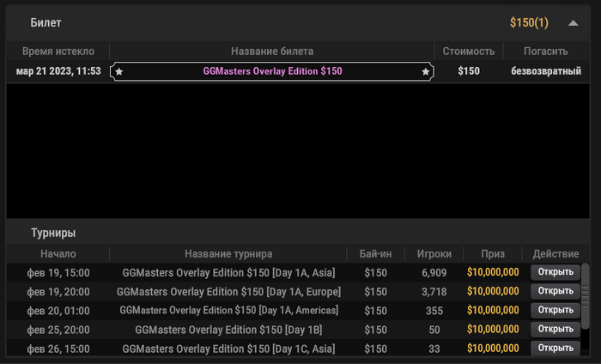Image resolution: width=601 pixels, height=364 pixels.
Task: Select the Day 1A, Asia tournament name
Action: pos(228,272)
